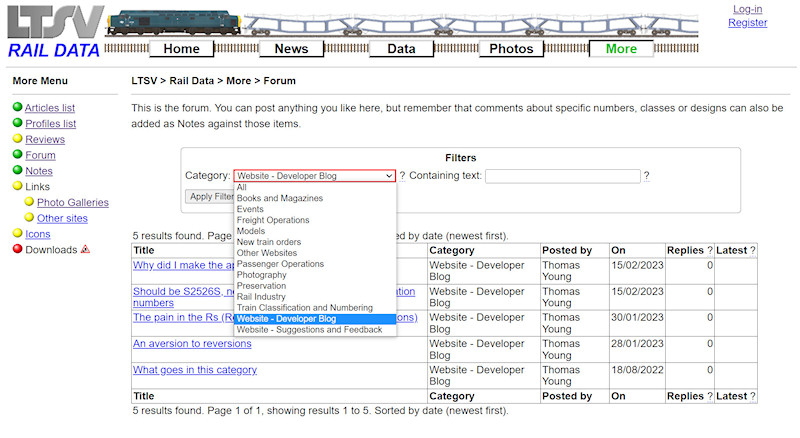This screenshot has width=800, height=438.
Task: Pick 'All' in the category dropdown
Action: pyautogui.click(x=242, y=187)
